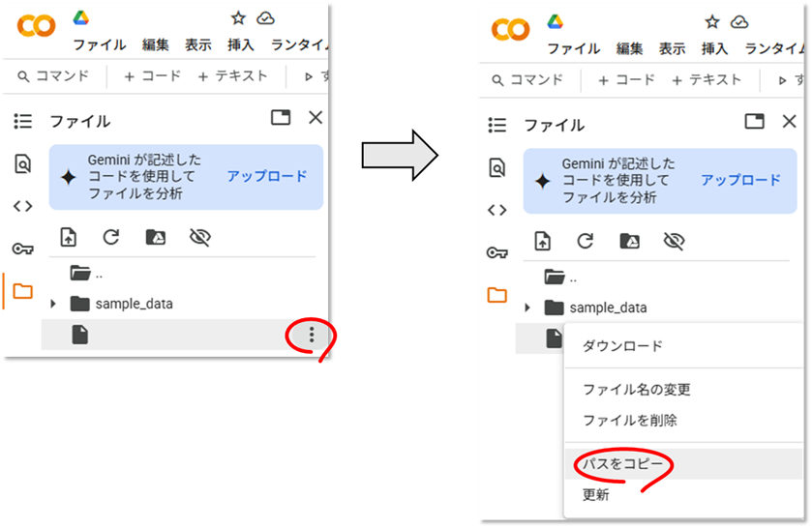Star the notebook in left screenshot
Image resolution: width=812 pixels, height=528 pixels.
click(x=238, y=18)
